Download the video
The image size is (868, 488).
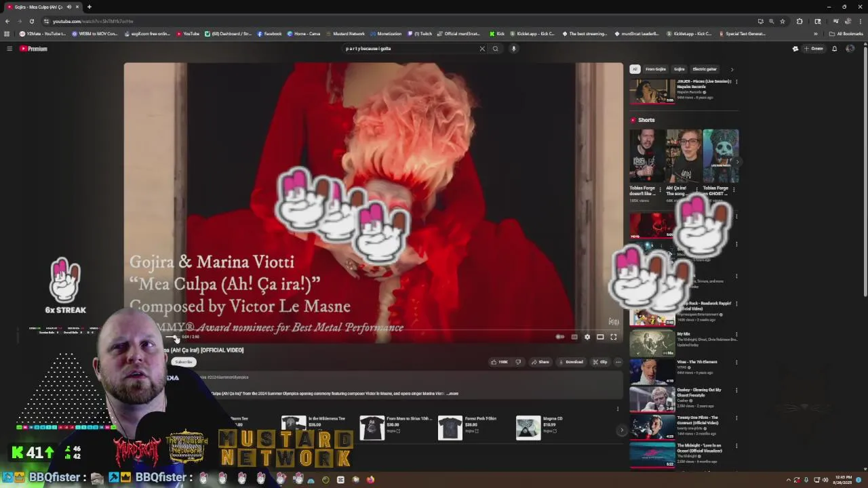[571, 362]
